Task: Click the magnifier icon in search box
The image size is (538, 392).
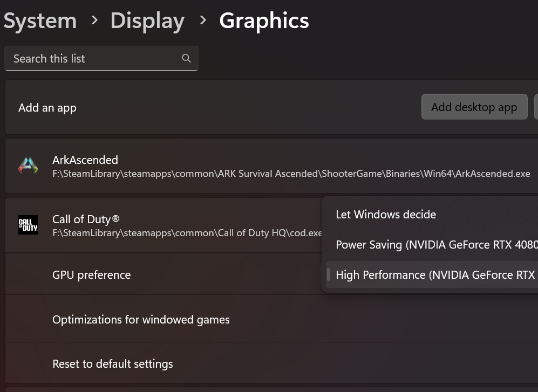Action: (x=186, y=59)
